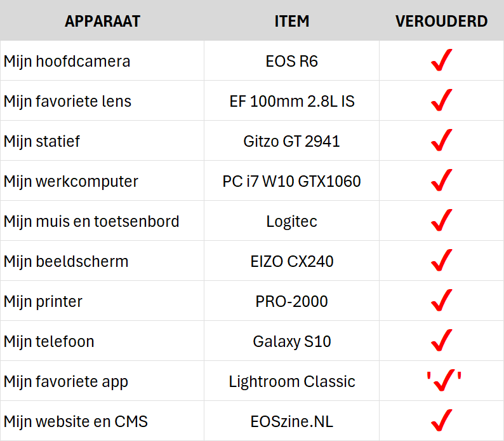Click the checkmark next to EIZO CX240

click(441, 261)
